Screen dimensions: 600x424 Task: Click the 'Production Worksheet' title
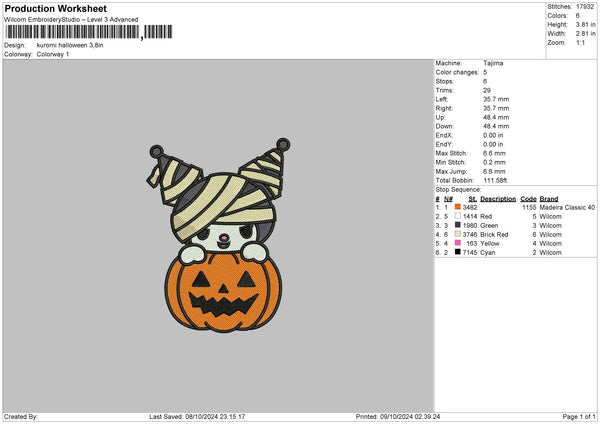(x=55, y=8)
